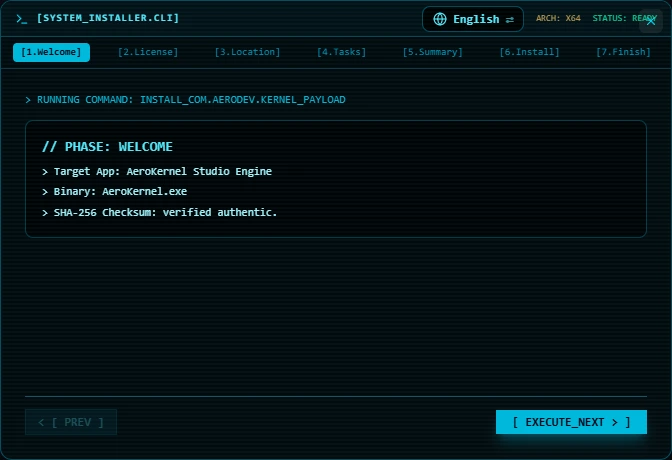This screenshot has height=460, width=672.
Task: Click the Target App: AeroKernel Studio Engine line
Action: tap(157, 171)
